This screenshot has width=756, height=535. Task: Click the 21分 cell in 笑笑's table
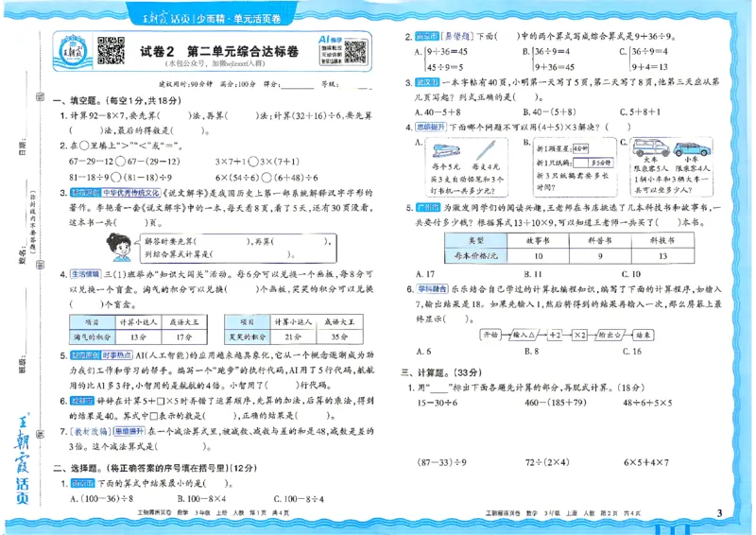point(293,337)
